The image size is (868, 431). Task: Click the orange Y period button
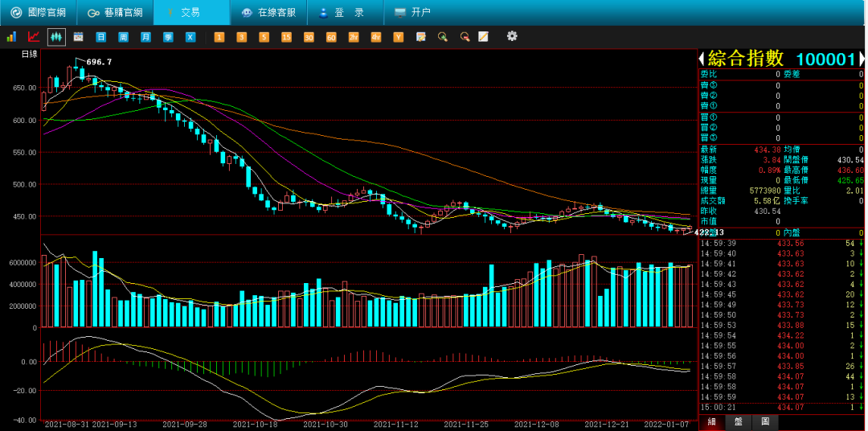click(399, 37)
